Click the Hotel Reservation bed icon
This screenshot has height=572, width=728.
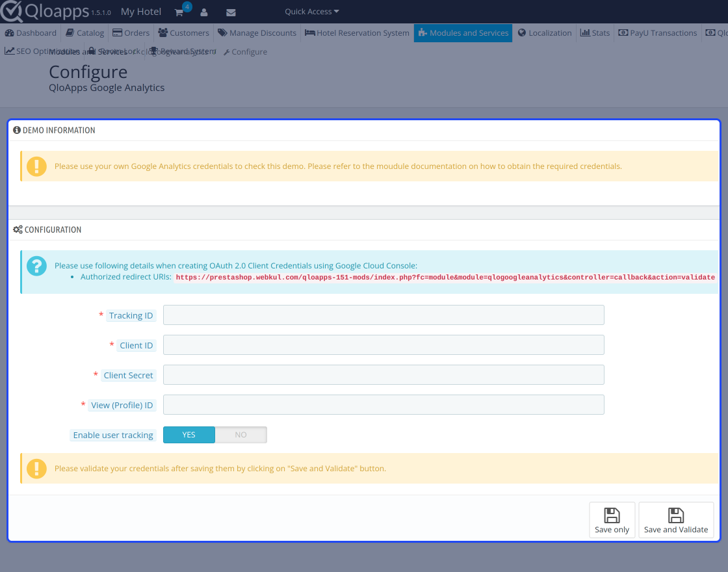tap(309, 32)
